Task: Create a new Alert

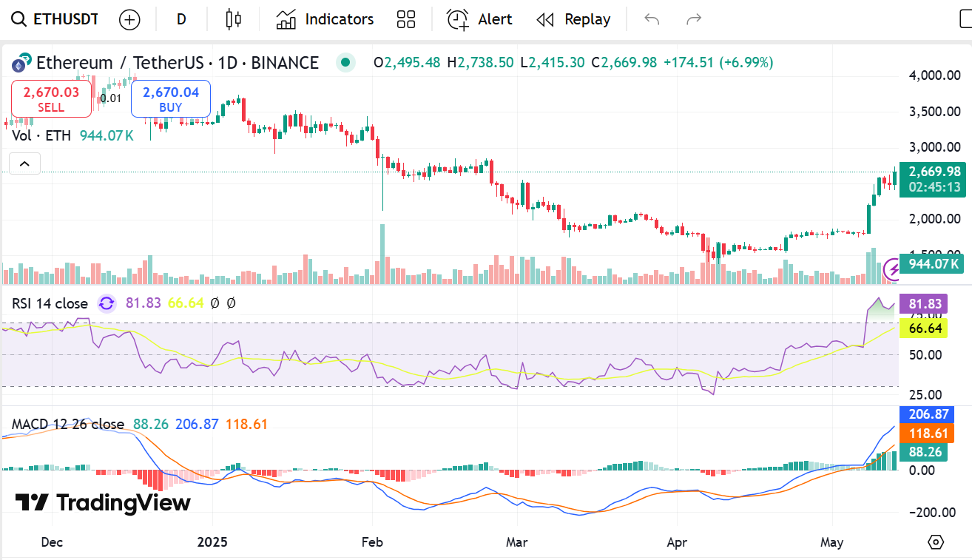Action: pyautogui.click(x=480, y=20)
